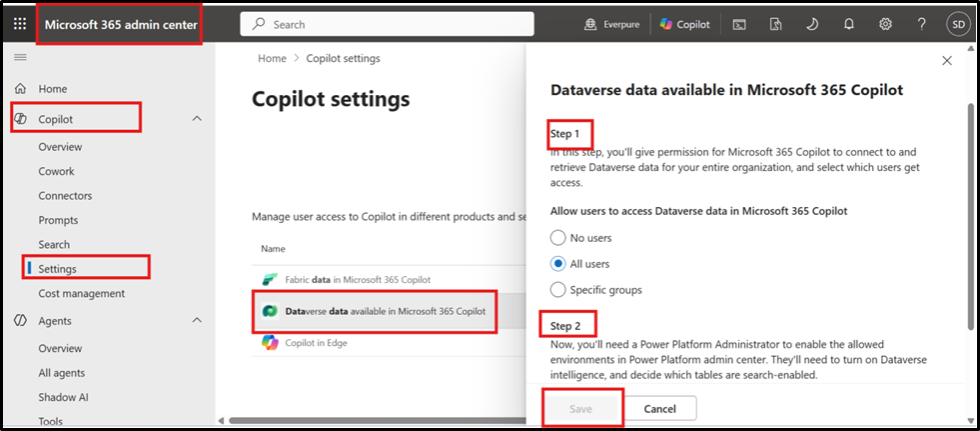
Task: Open Agents Overview in sidebar
Action: click(60, 348)
